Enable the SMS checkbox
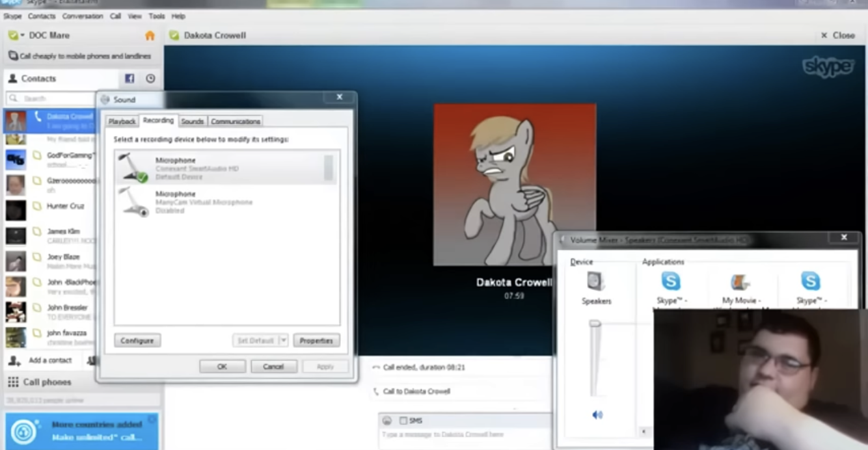Image resolution: width=868 pixels, height=450 pixels. tap(403, 421)
